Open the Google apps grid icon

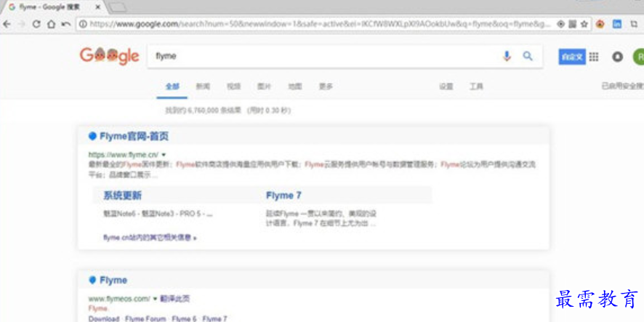coord(593,57)
